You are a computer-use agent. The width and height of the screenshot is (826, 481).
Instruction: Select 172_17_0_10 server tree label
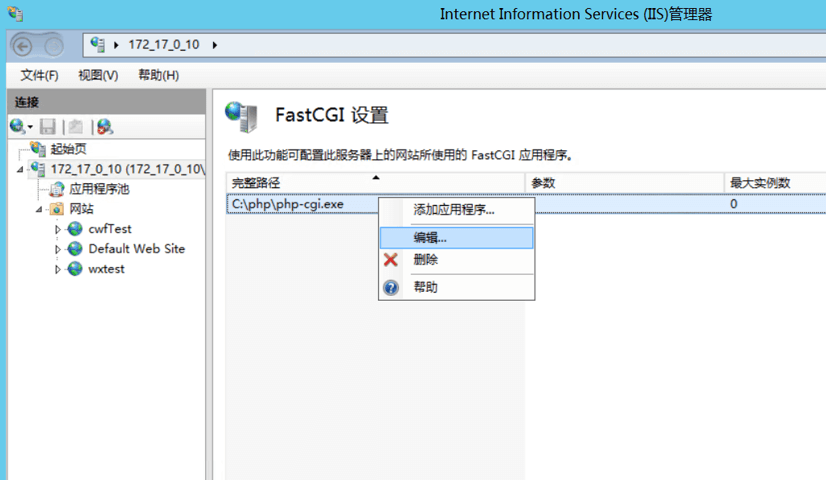click(x=127, y=169)
